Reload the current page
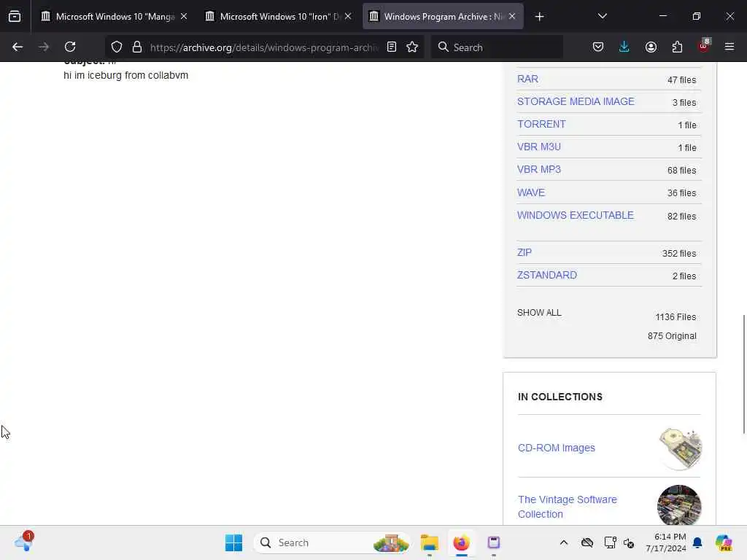The image size is (747, 560). pos(70,47)
